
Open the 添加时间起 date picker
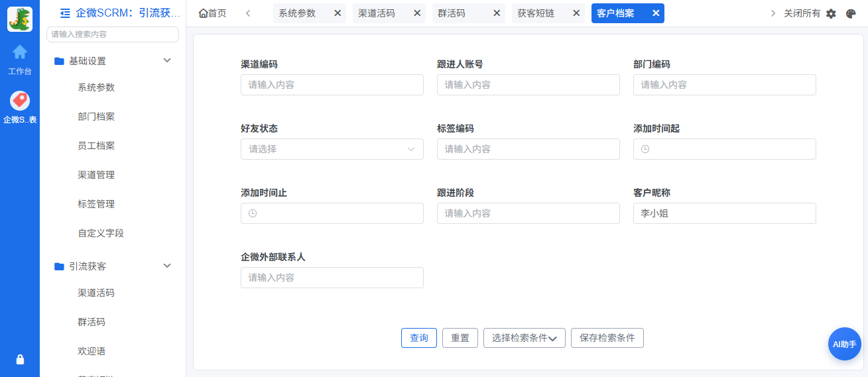click(x=725, y=149)
